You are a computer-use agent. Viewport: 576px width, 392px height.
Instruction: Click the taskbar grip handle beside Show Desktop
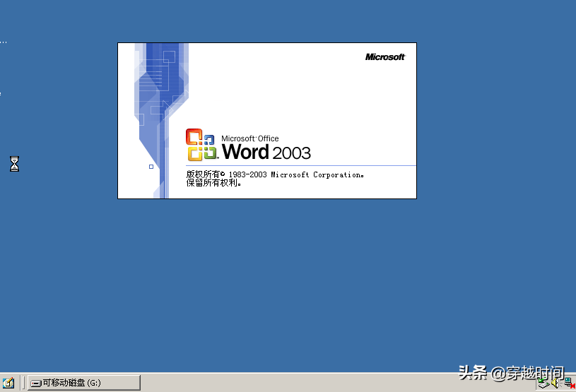tap(23, 383)
